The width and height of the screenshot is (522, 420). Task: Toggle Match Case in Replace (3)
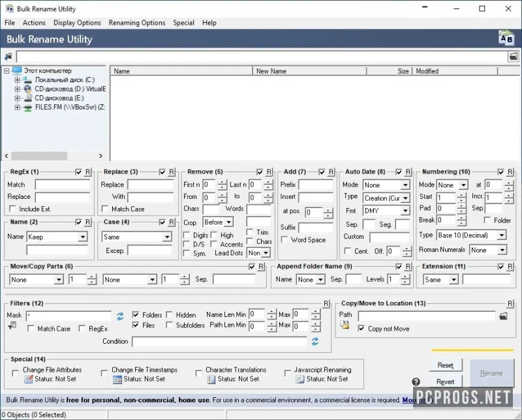105,209
